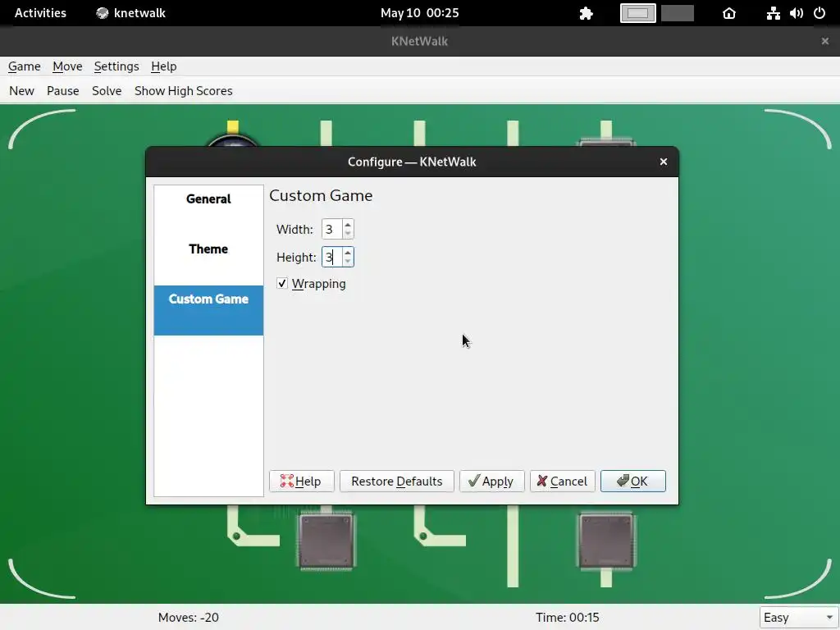This screenshot has width=840, height=630.
Task: Click the home icon in top bar
Action: point(729,13)
